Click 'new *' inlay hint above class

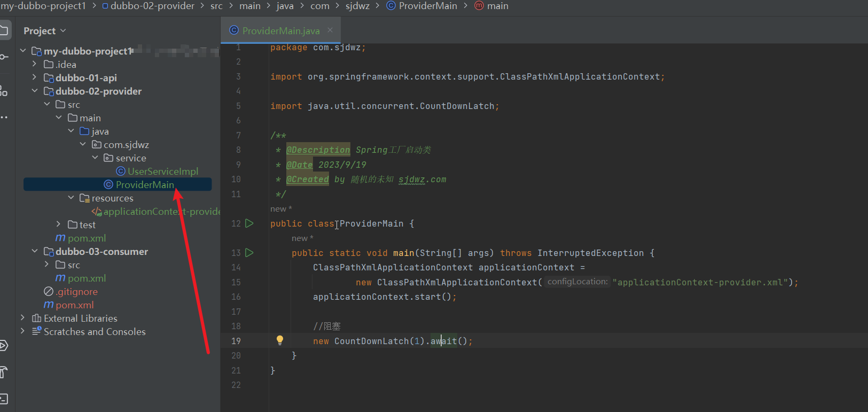(281, 209)
